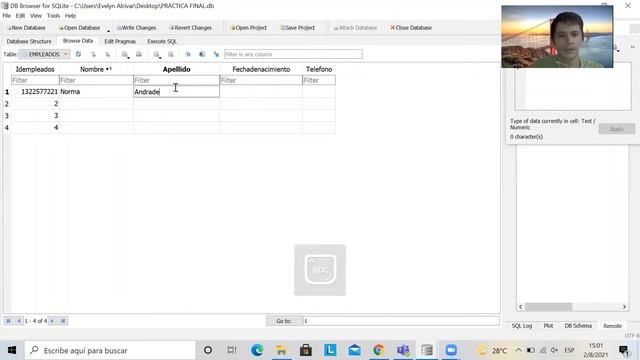Click the Idempleados column filter box

[x=35, y=80]
